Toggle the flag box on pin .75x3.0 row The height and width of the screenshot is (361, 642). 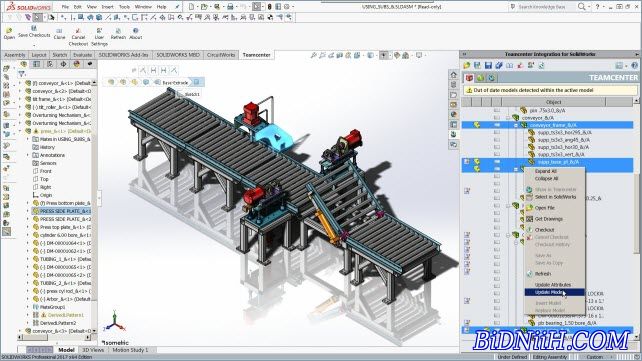[497, 111]
